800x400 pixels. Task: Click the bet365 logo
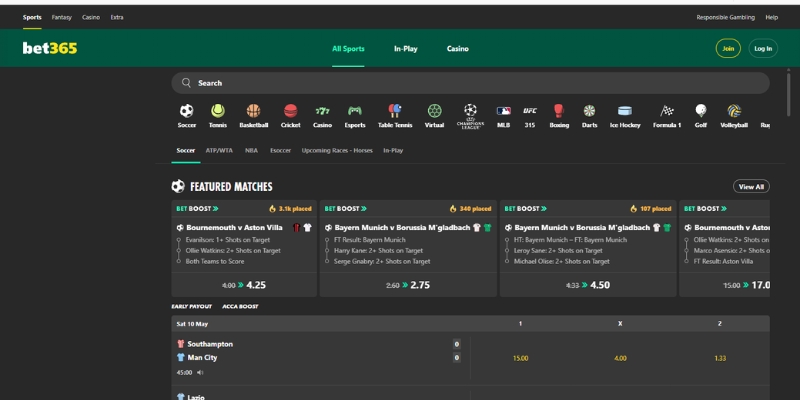(x=50, y=48)
